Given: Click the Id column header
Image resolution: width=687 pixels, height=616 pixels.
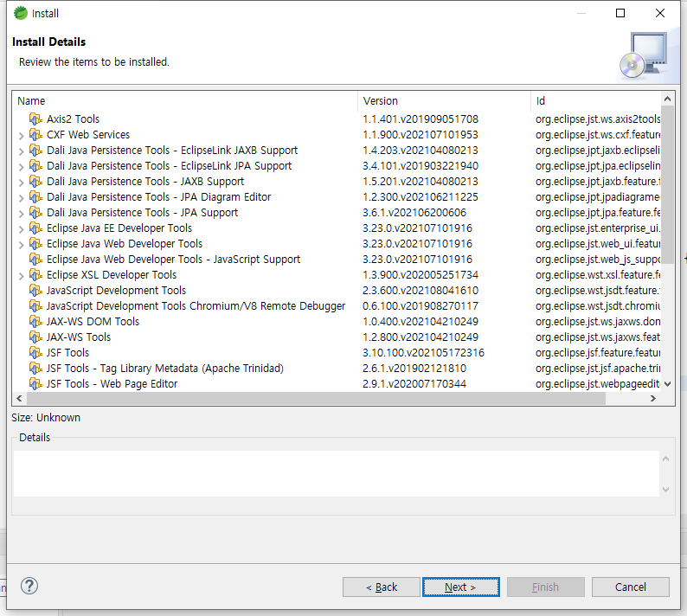Looking at the screenshot, I should pyautogui.click(x=595, y=100).
